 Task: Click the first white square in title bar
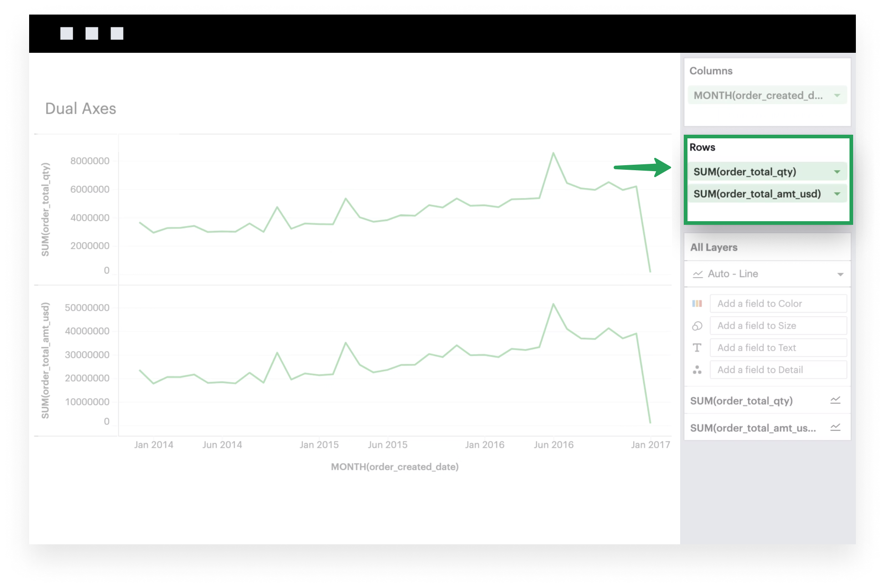(x=66, y=33)
